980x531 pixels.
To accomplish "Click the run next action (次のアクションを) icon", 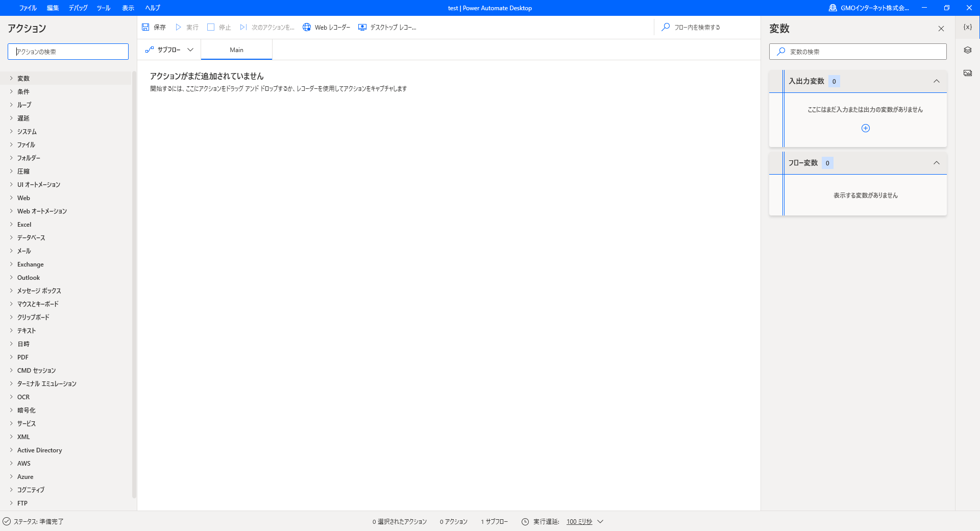I will 243,27.
